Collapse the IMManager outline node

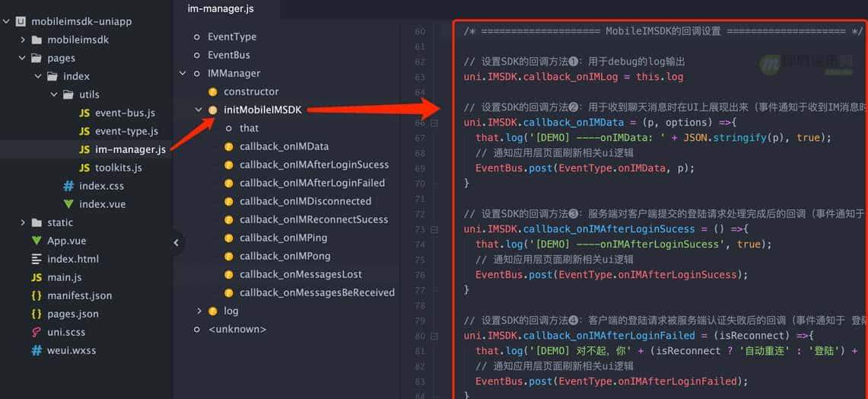183,73
